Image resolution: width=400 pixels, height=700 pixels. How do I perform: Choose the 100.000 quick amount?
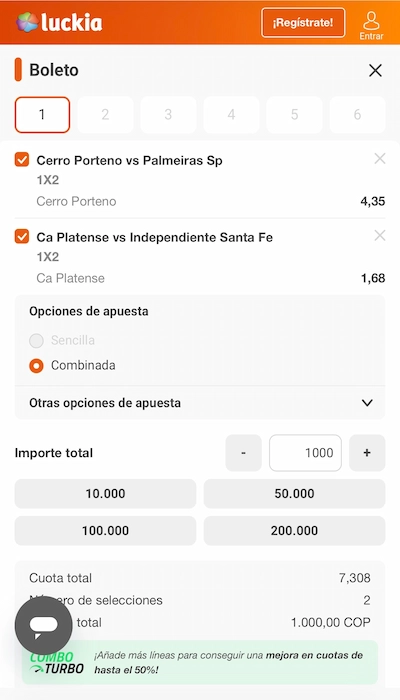[x=105, y=531]
